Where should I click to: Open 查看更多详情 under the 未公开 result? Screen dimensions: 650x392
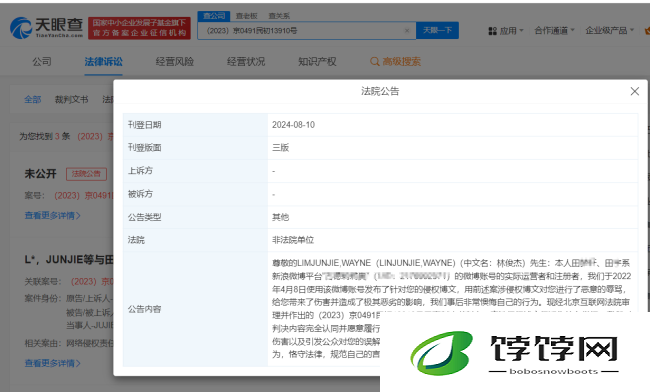point(52,215)
